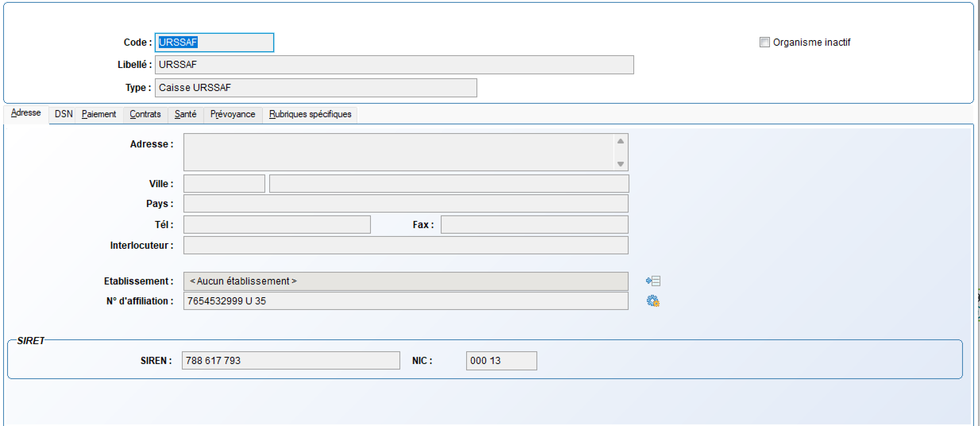The image size is (980, 426).
Task: Focus the Ville postal code field
Action: [224, 184]
